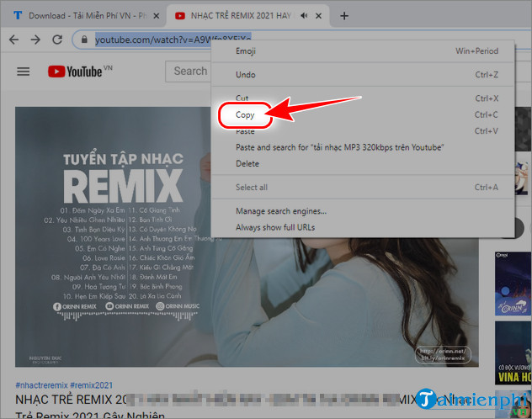
Task: Open the #nhactreremix hashtag link
Action: [x=41, y=385]
